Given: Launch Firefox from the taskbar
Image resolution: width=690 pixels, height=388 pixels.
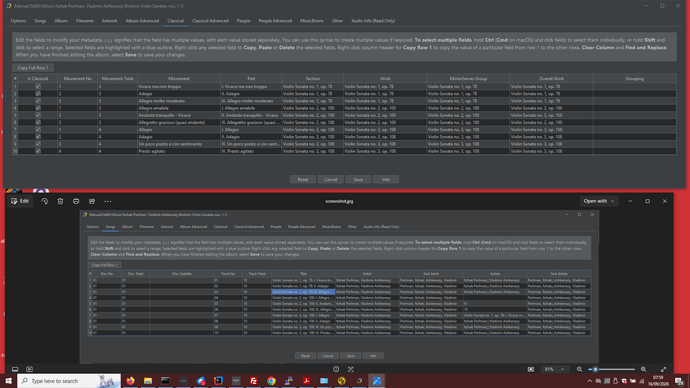Looking at the screenshot, I should pyautogui.click(x=130, y=381).
